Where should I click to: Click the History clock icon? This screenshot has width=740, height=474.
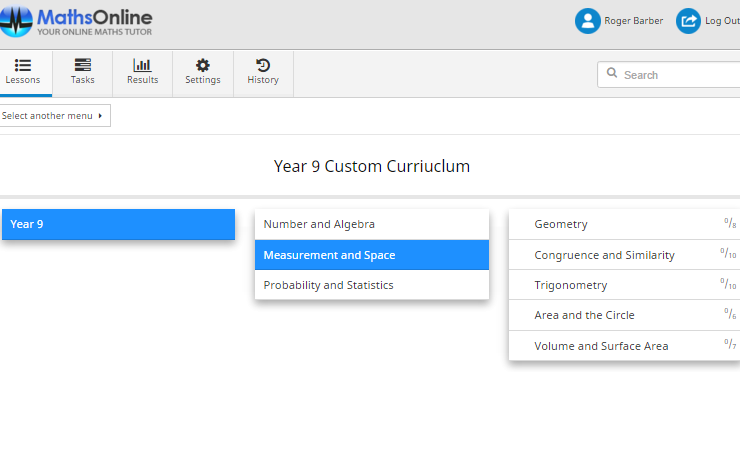(x=263, y=65)
